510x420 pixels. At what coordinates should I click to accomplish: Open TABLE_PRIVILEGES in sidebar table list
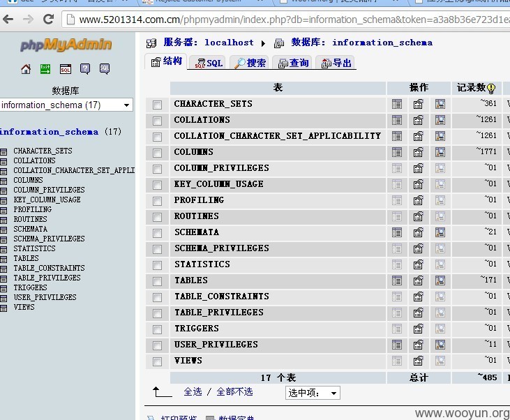[47, 278]
